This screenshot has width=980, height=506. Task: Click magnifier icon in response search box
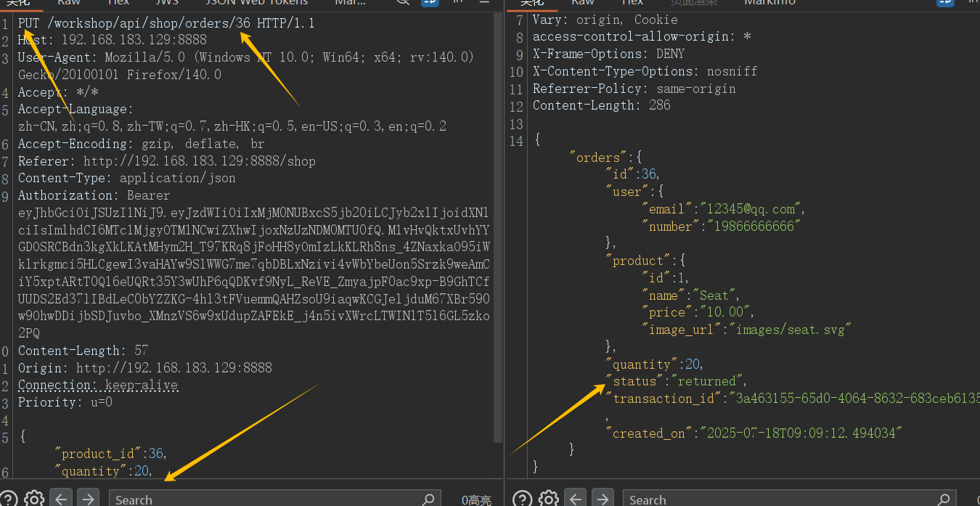tap(943, 499)
